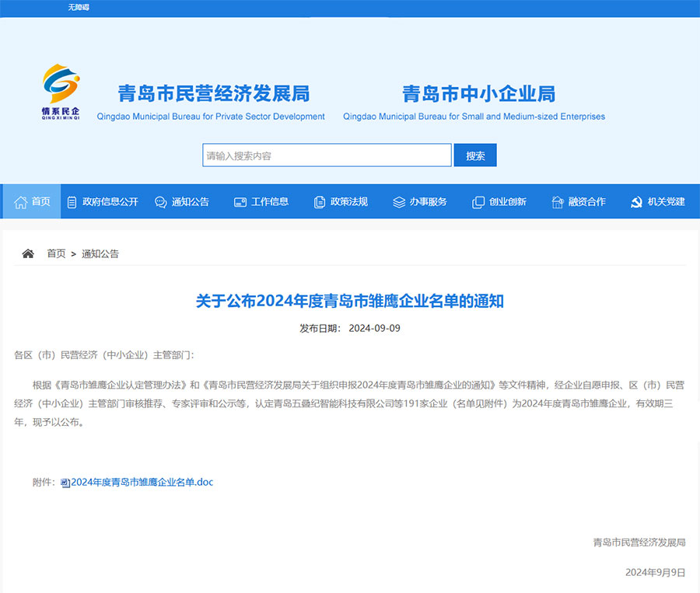Click the Word file icon beside attachment
Screen dimensions: 700x593
pos(65,483)
